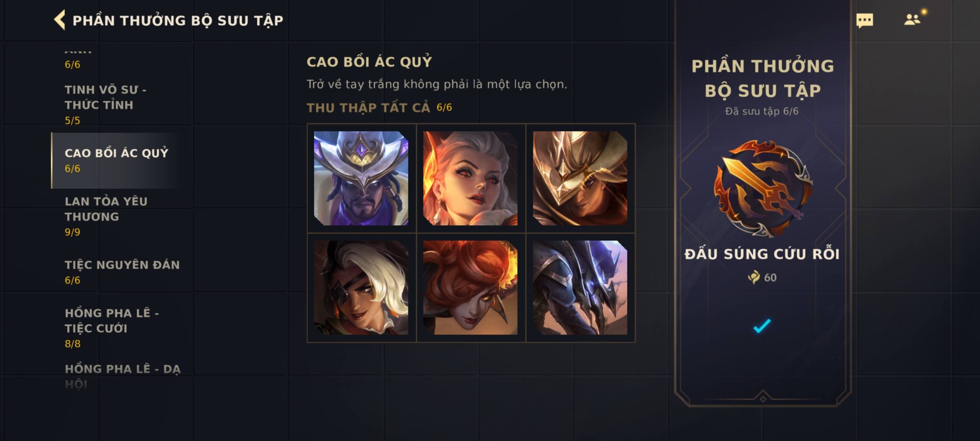Select the red-haired woman skin portrait
Viewport: 980px width, 441px height.
click(x=470, y=287)
